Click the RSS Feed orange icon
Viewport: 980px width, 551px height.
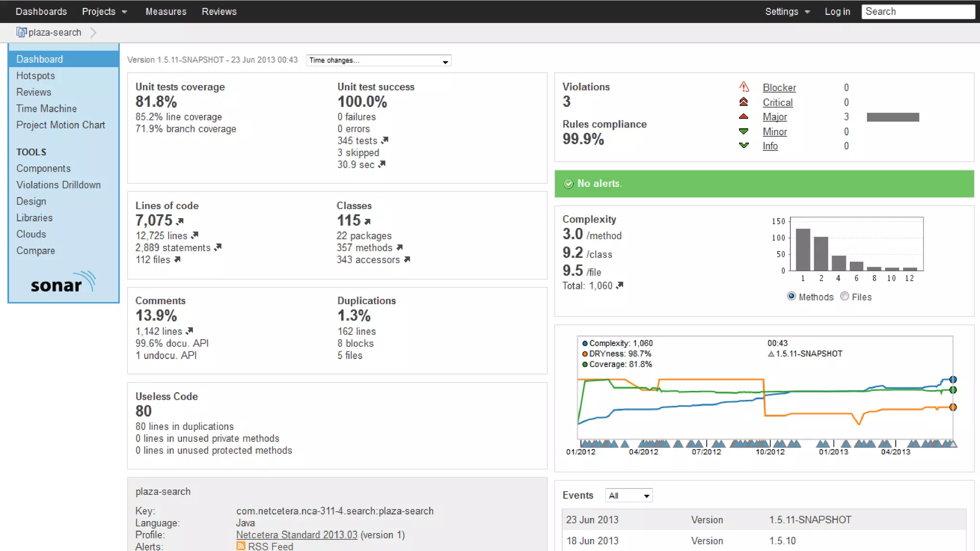point(241,546)
